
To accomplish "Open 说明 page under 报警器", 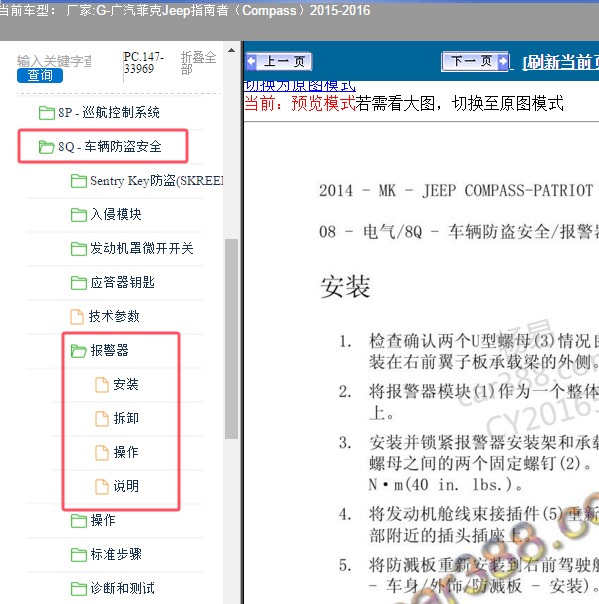I will pos(126,486).
